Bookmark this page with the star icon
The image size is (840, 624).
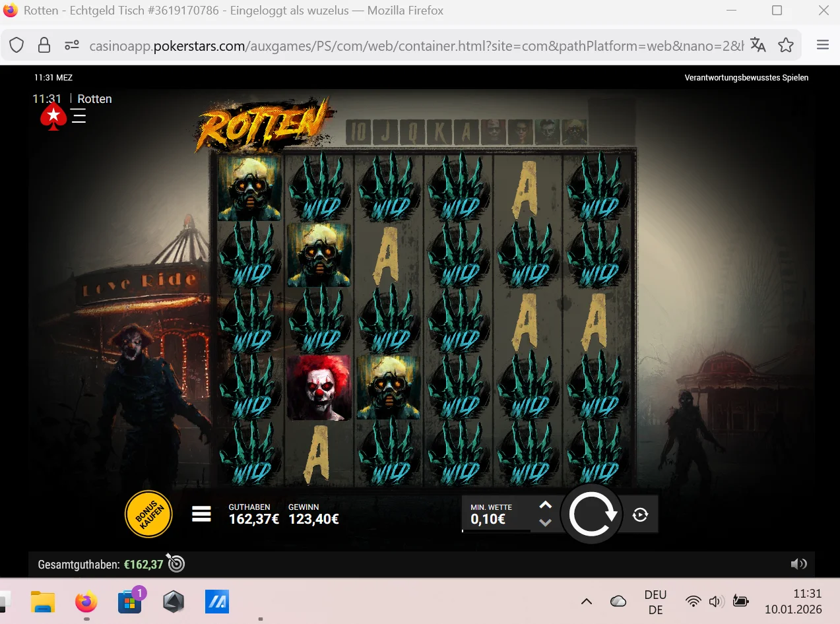pyautogui.click(x=786, y=45)
